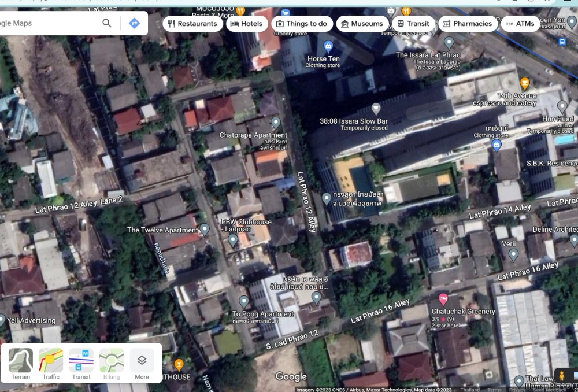Select the Hotels category chip
The height and width of the screenshot is (392, 578).
(247, 24)
